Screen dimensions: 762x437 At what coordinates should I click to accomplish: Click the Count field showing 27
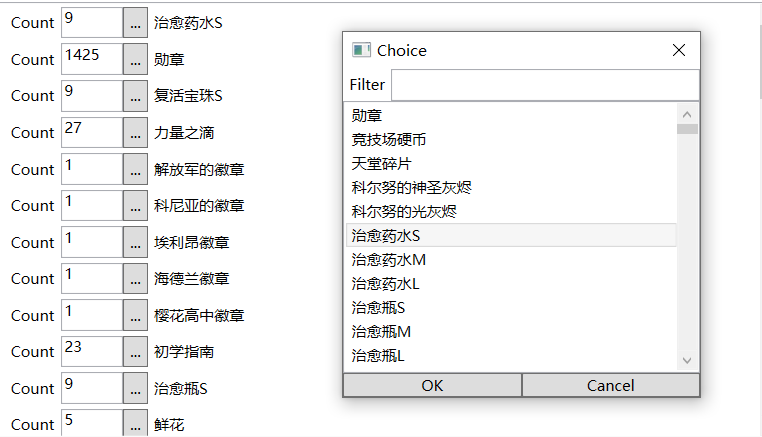coord(92,132)
